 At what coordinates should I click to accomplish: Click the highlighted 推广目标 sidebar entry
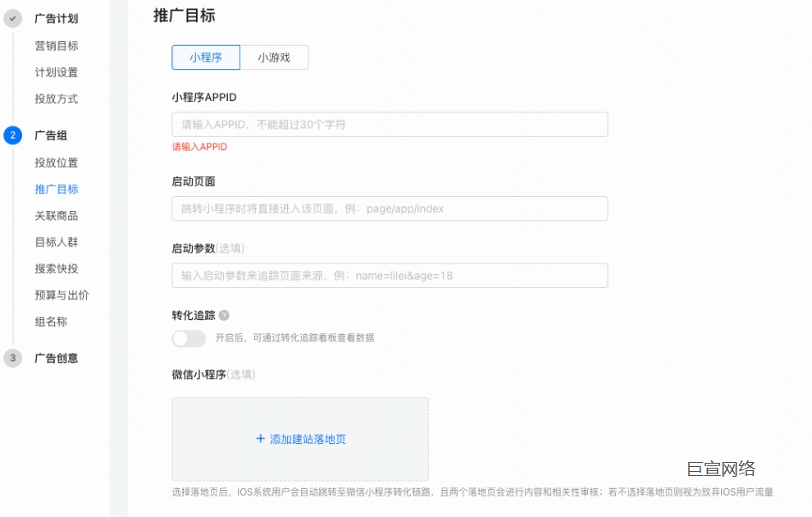(x=55, y=189)
